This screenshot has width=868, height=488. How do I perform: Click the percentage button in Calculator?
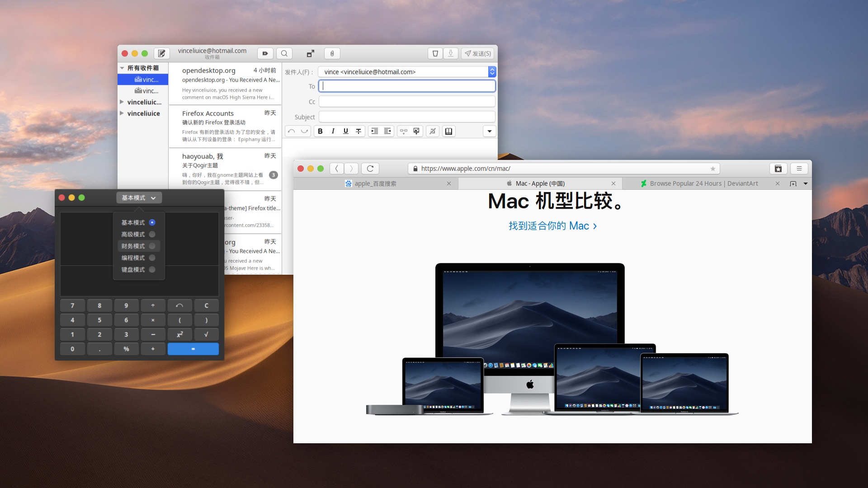(126, 348)
